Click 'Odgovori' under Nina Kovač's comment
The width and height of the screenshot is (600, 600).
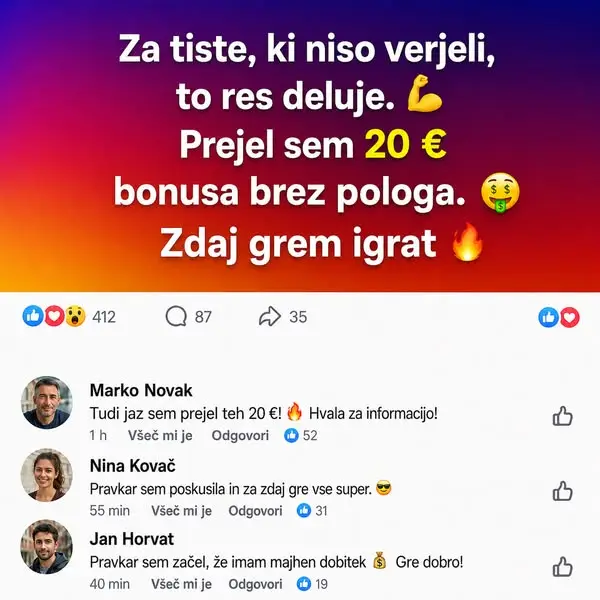click(255, 510)
